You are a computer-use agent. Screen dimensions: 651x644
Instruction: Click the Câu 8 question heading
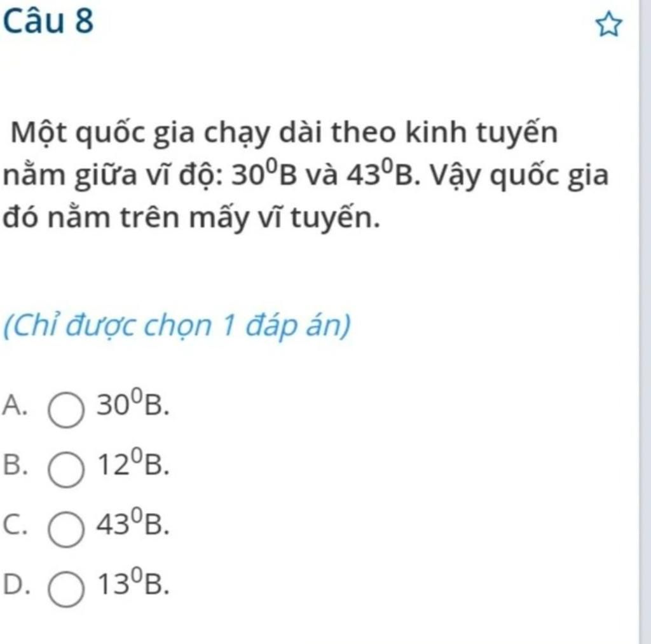pos(48,22)
